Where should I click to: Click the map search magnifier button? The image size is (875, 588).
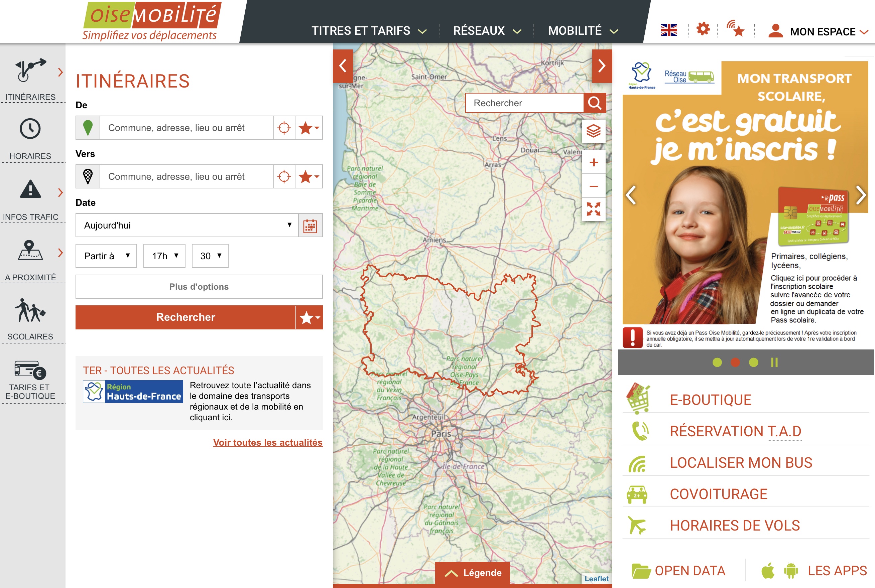[595, 103]
